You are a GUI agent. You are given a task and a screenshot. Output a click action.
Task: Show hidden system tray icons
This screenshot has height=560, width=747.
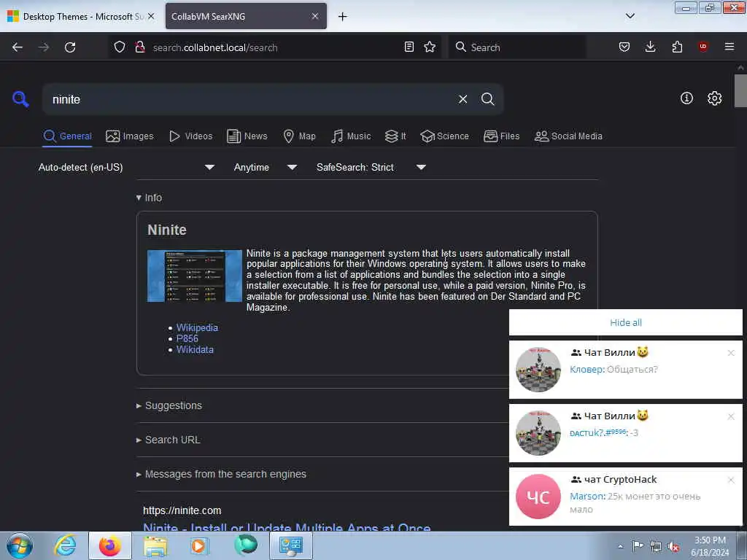pos(620,547)
